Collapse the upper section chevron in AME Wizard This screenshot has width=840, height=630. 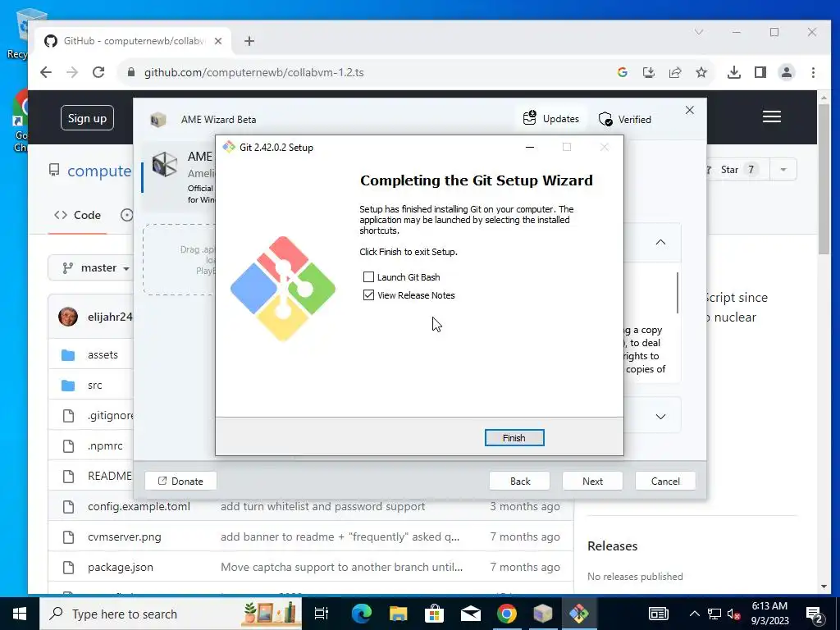(660, 242)
